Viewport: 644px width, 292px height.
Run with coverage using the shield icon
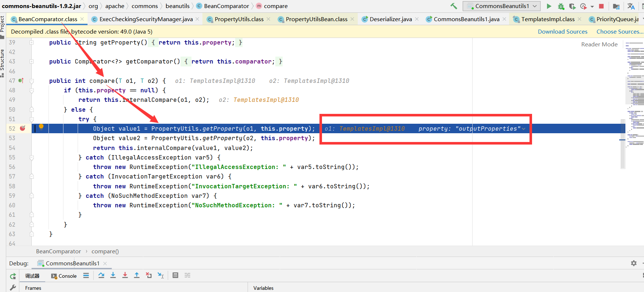573,6
